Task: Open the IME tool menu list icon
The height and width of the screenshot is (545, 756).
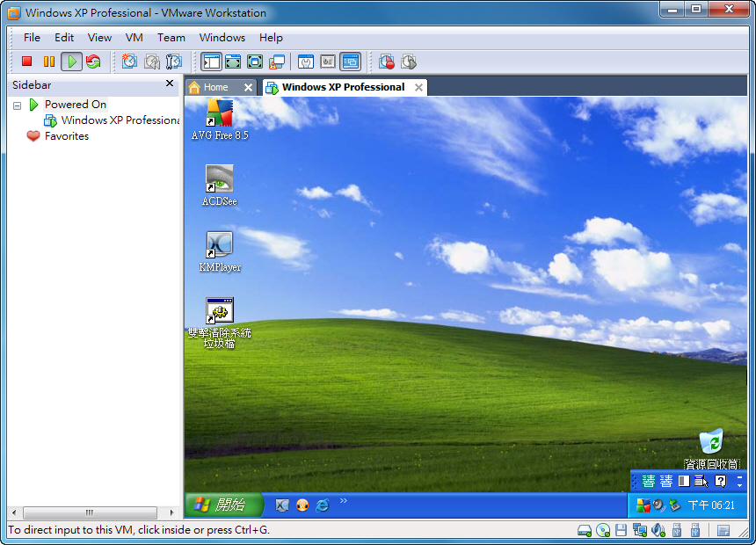Action: (701, 482)
